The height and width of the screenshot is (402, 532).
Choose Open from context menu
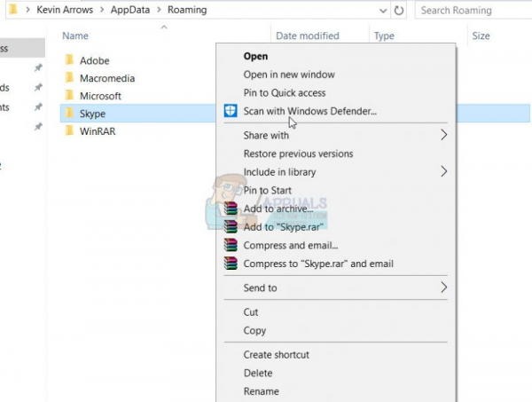(x=255, y=57)
